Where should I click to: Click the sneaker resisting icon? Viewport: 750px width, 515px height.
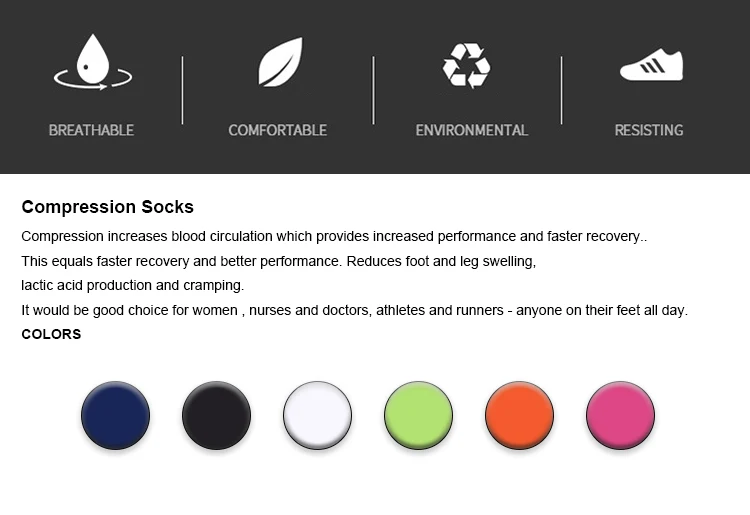point(651,65)
